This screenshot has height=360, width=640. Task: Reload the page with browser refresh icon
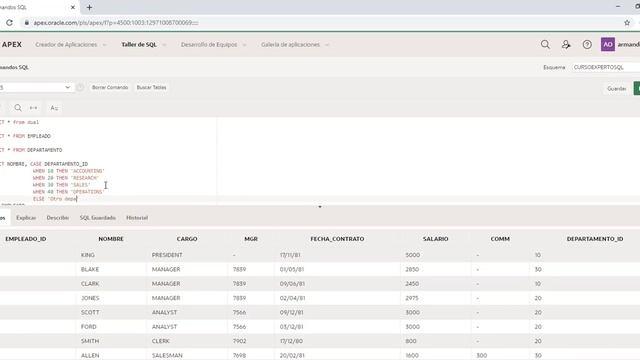(9, 23)
